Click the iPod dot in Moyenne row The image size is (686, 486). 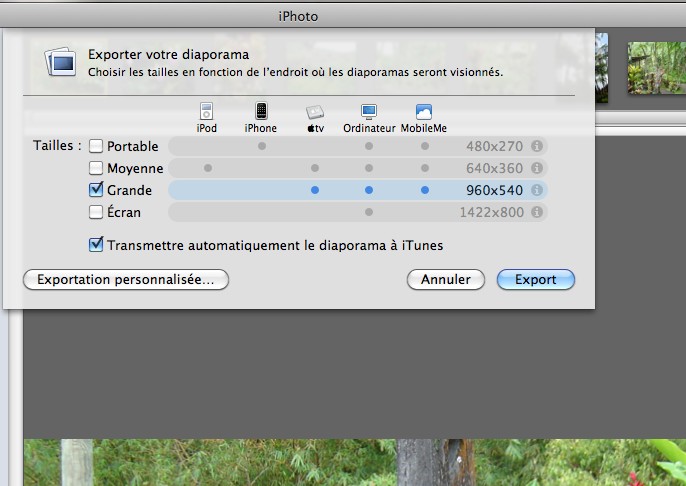point(208,168)
